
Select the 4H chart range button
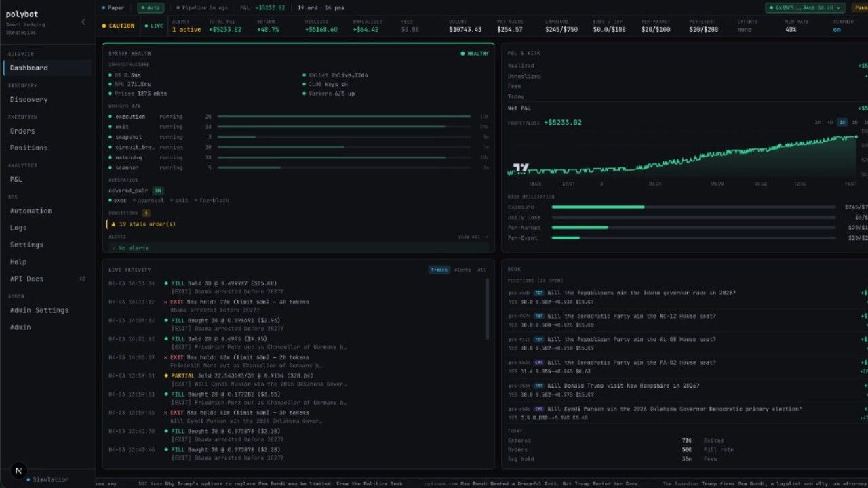tap(830, 123)
